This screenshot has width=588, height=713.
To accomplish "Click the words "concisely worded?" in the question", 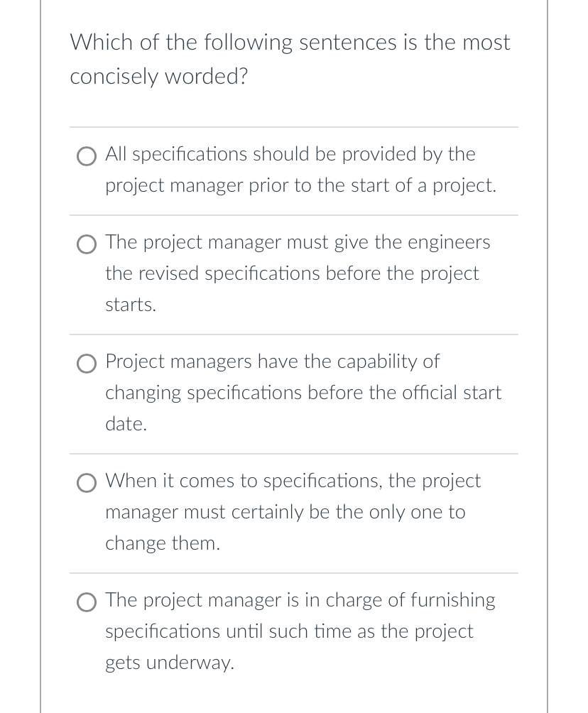I will (158, 77).
